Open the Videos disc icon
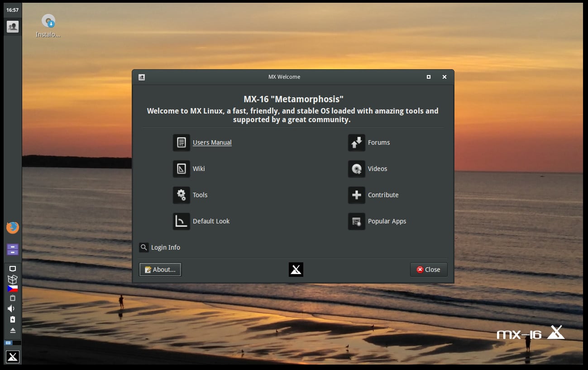The width and height of the screenshot is (588, 370). (356, 169)
